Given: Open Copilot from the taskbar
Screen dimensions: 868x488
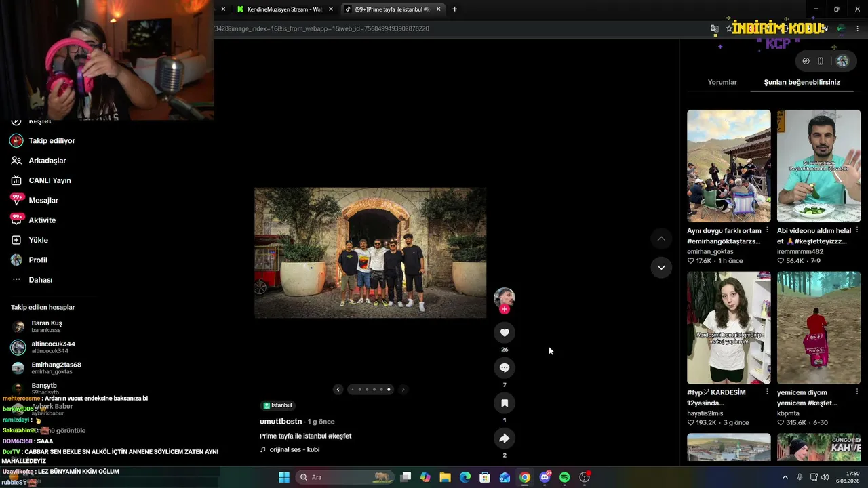Looking at the screenshot, I should 425,477.
